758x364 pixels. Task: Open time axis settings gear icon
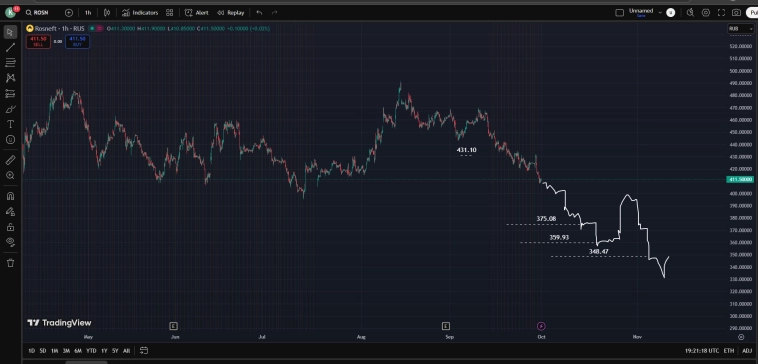[741, 337]
